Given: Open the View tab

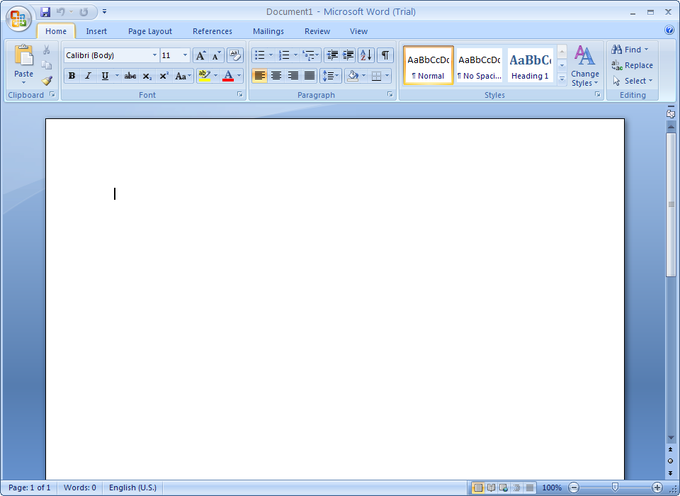Looking at the screenshot, I should (x=359, y=31).
